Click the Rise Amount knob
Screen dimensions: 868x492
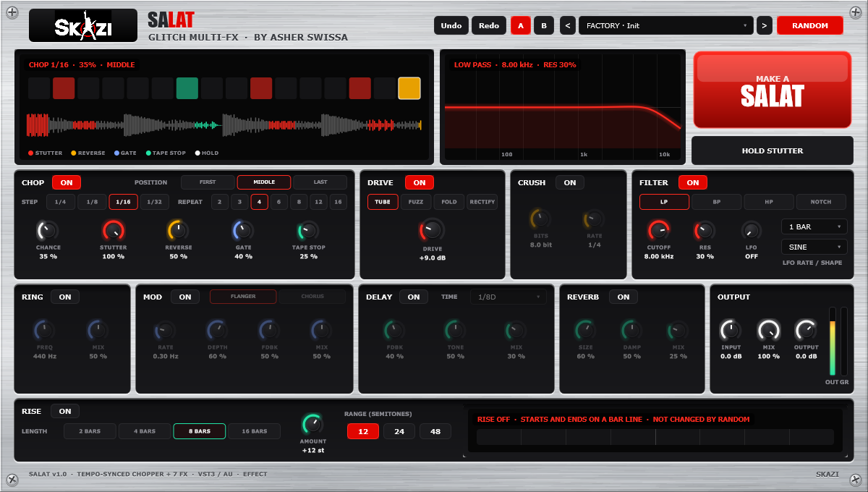coord(312,423)
